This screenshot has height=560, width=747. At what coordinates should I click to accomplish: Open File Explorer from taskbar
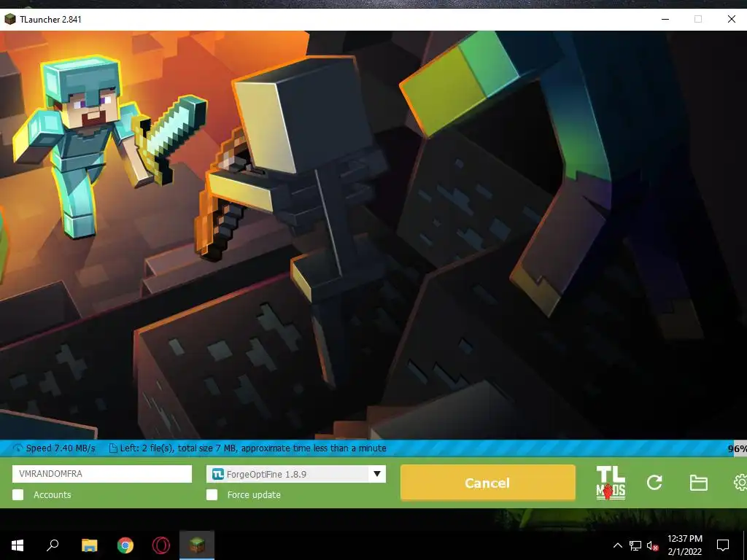pos(89,545)
